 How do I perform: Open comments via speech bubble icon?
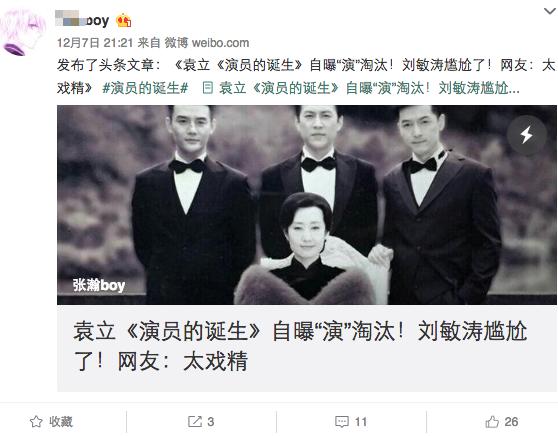pos(342,422)
